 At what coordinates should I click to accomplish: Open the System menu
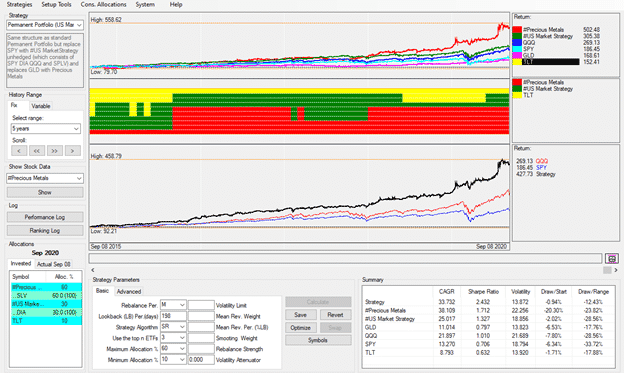pos(145,4)
